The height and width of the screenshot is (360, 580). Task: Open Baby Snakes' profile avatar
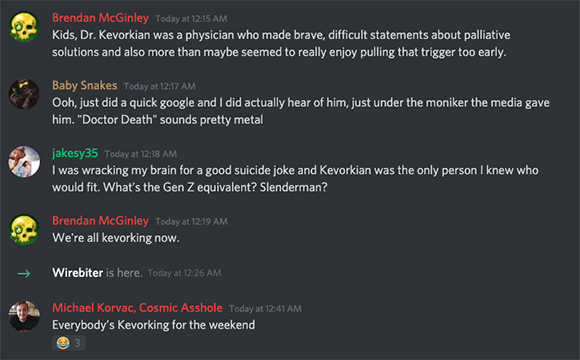tap(24, 94)
